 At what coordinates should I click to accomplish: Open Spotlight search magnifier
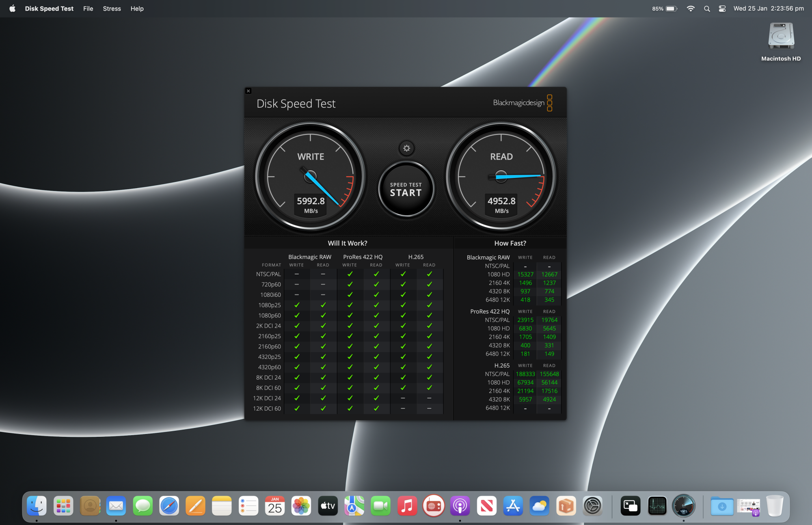point(707,9)
